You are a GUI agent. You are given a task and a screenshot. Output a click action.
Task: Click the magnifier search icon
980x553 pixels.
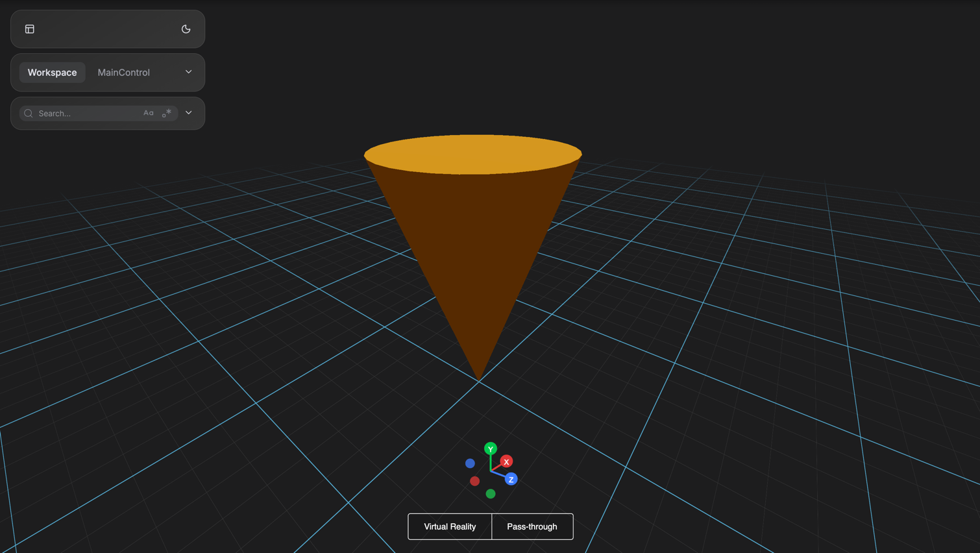pos(29,114)
